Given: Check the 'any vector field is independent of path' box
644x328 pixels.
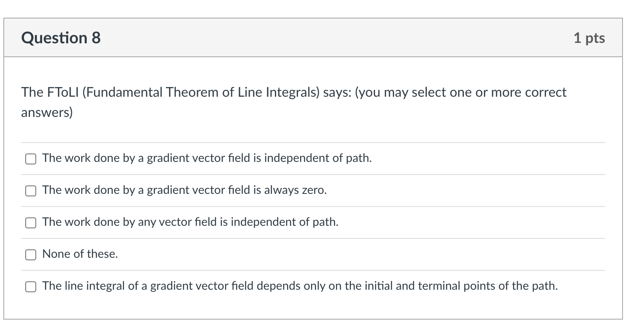Looking at the screenshot, I should coord(30,223).
